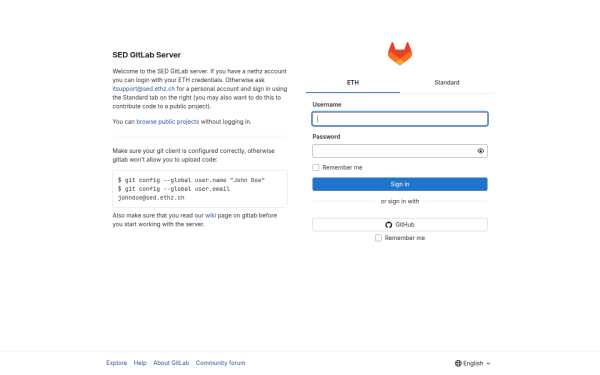The width and height of the screenshot is (600, 375).
Task: Toggle password visibility eye icon
Action: pos(481,151)
